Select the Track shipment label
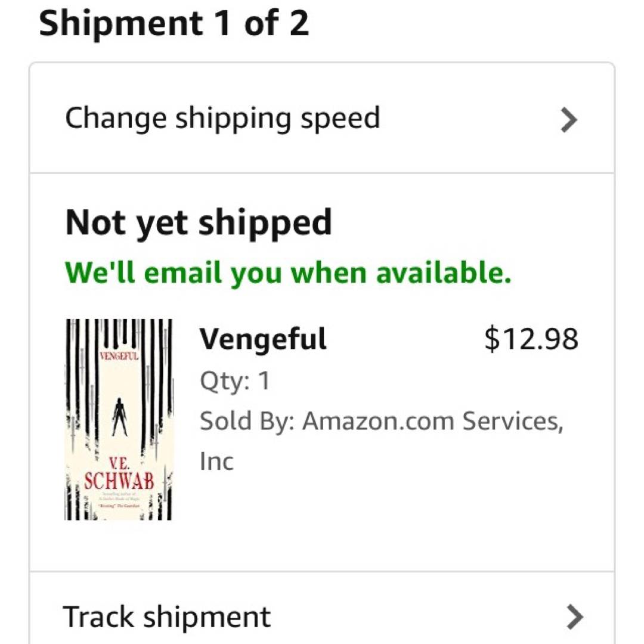The height and width of the screenshot is (644, 644). coord(166,617)
